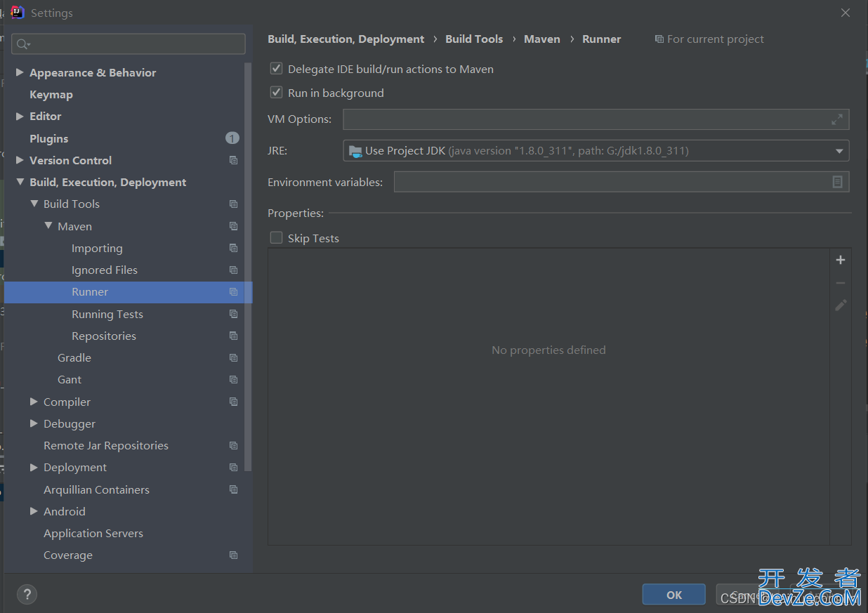868x613 pixels.
Task: Open the Keymap settings page
Action: click(51, 94)
